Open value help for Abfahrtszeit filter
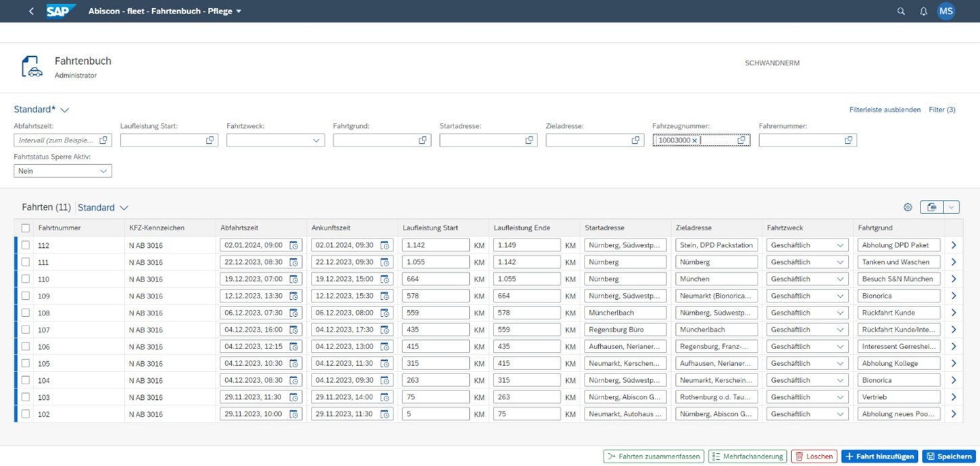This screenshot has height=466, width=980. [103, 140]
